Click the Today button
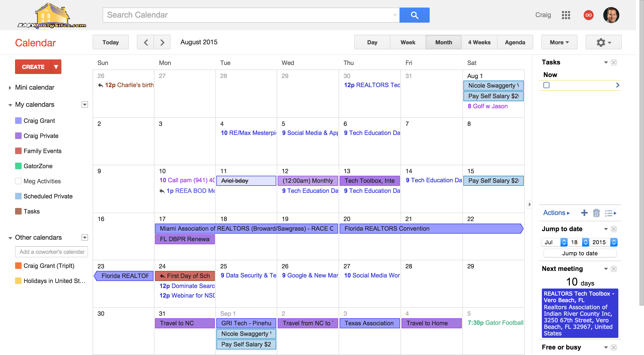Screen dimensions: 644x355 click(x=110, y=42)
